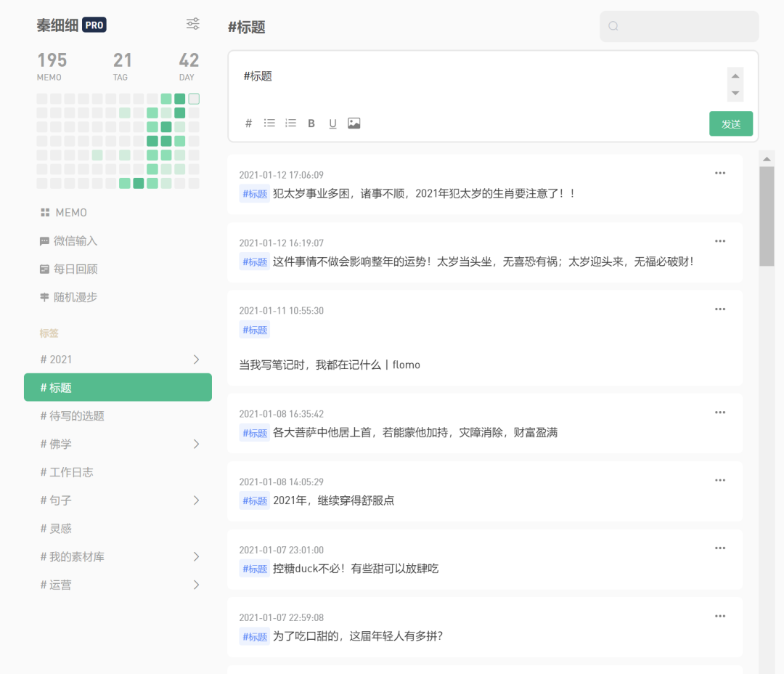The width and height of the screenshot is (784, 674).
Task: Select the darkest green heatmap cell in the top row
Action: click(x=180, y=99)
